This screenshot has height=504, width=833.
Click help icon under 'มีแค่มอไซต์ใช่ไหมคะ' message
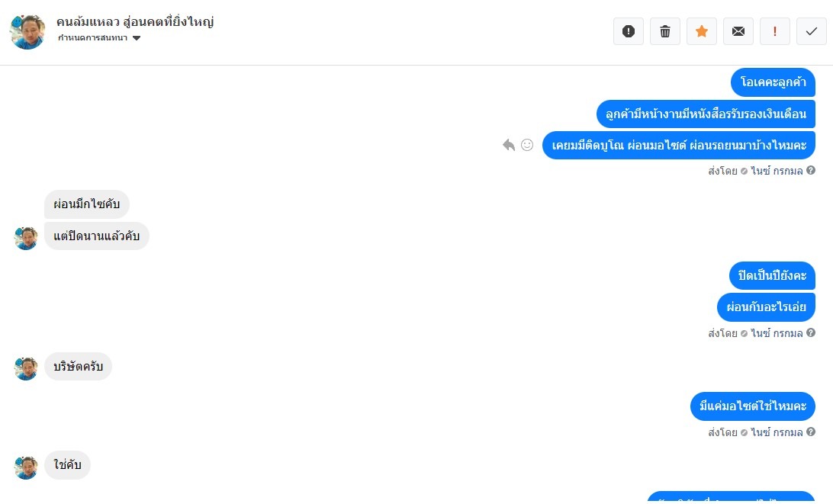(x=811, y=432)
